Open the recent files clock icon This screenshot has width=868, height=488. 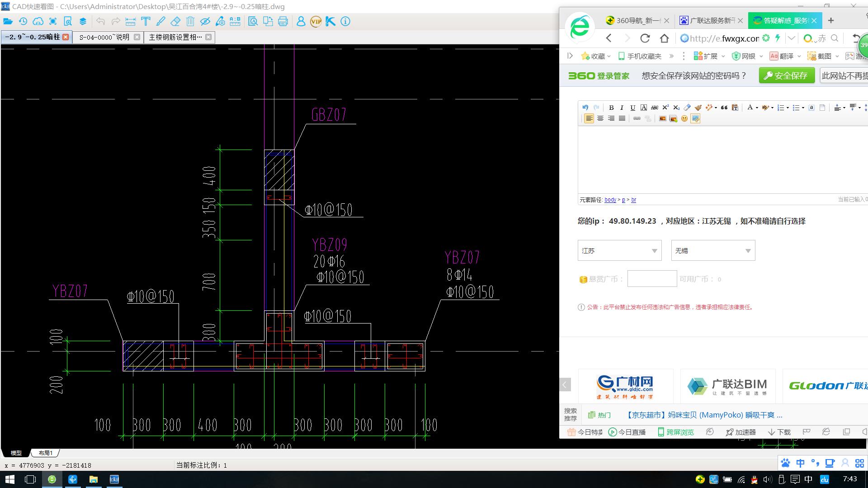click(x=23, y=21)
